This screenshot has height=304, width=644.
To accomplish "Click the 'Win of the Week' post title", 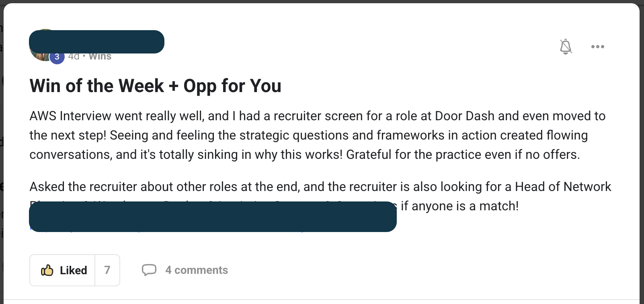I will 155,86.
